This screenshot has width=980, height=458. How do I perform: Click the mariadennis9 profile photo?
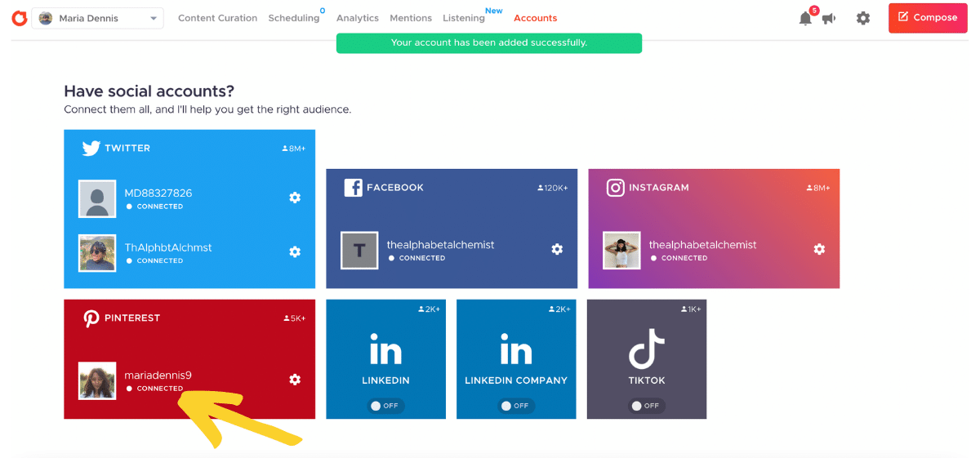point(97,381)
